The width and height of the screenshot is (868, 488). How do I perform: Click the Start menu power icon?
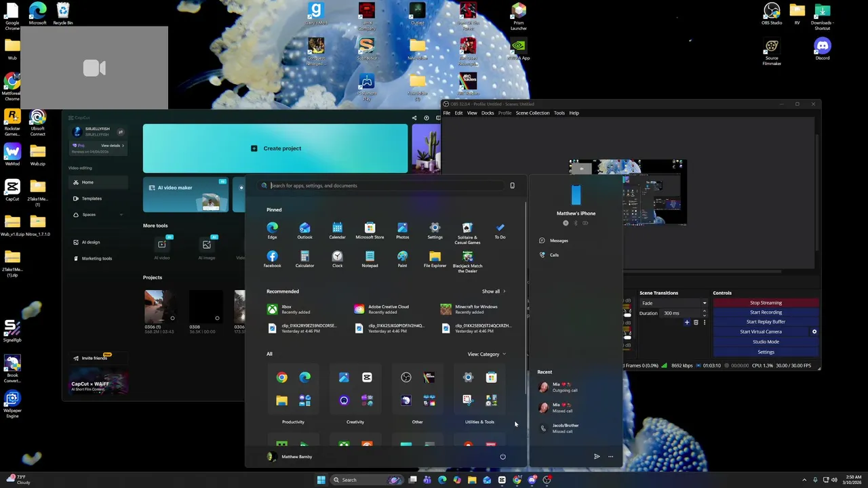pos(502,457)
